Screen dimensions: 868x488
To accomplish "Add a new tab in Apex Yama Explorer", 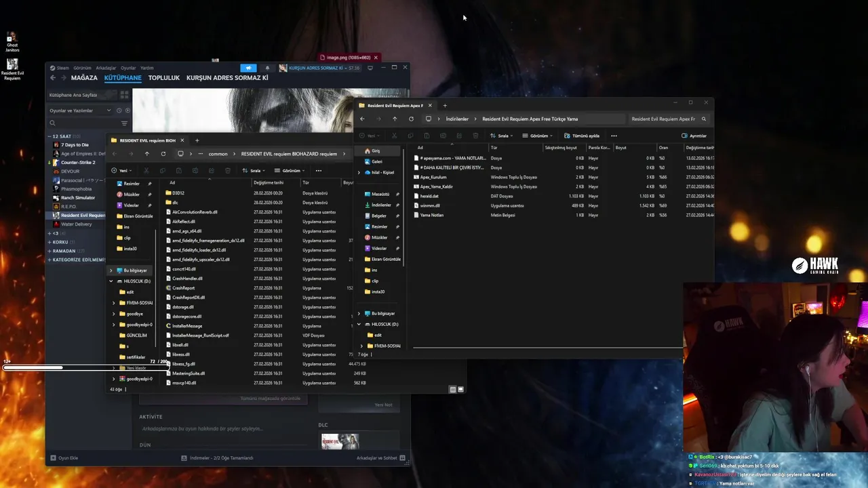I will [445, 106].
